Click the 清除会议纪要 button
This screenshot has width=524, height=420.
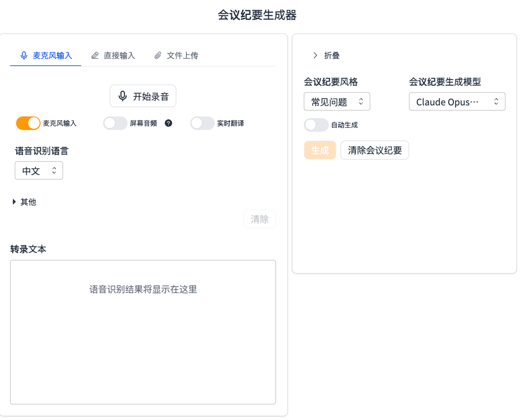[374, 150]
